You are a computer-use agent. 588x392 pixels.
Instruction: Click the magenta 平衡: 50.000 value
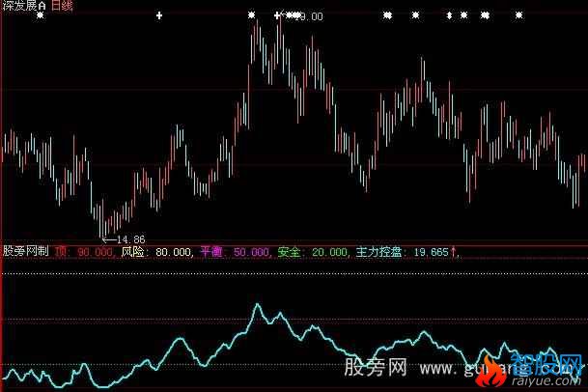(x=235, y=252)
